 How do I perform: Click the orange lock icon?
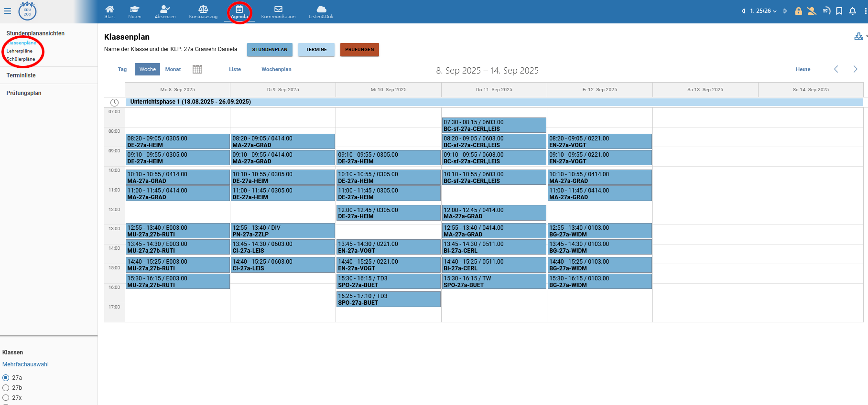(798, 11)
